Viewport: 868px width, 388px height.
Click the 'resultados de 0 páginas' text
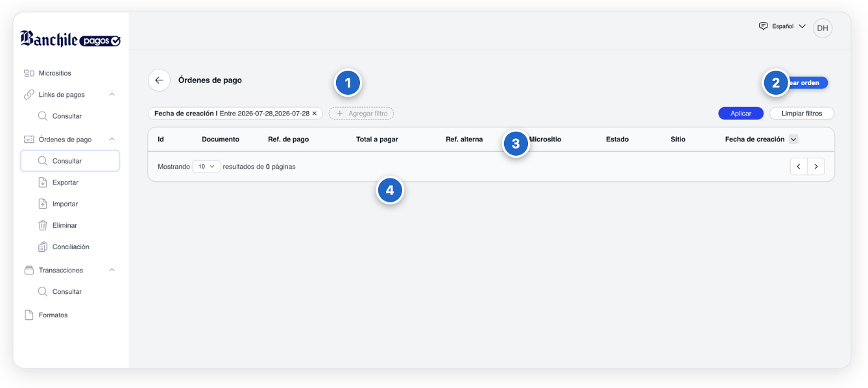point(259,167)
